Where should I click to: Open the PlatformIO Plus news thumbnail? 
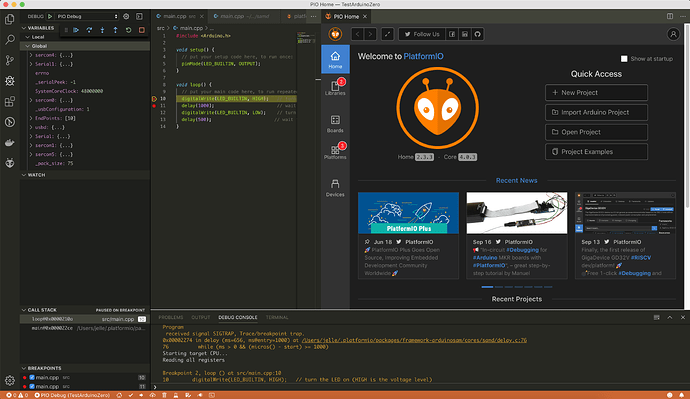(x=408, y=213)
